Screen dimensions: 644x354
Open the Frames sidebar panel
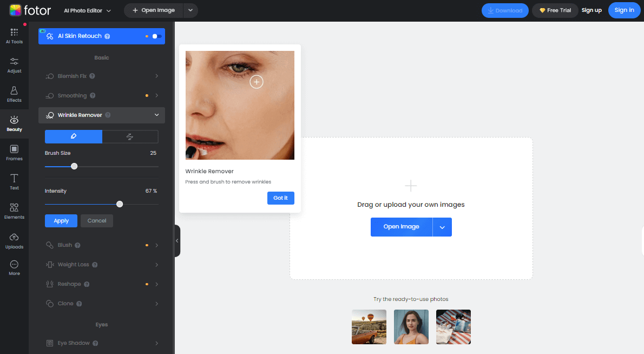14,153
